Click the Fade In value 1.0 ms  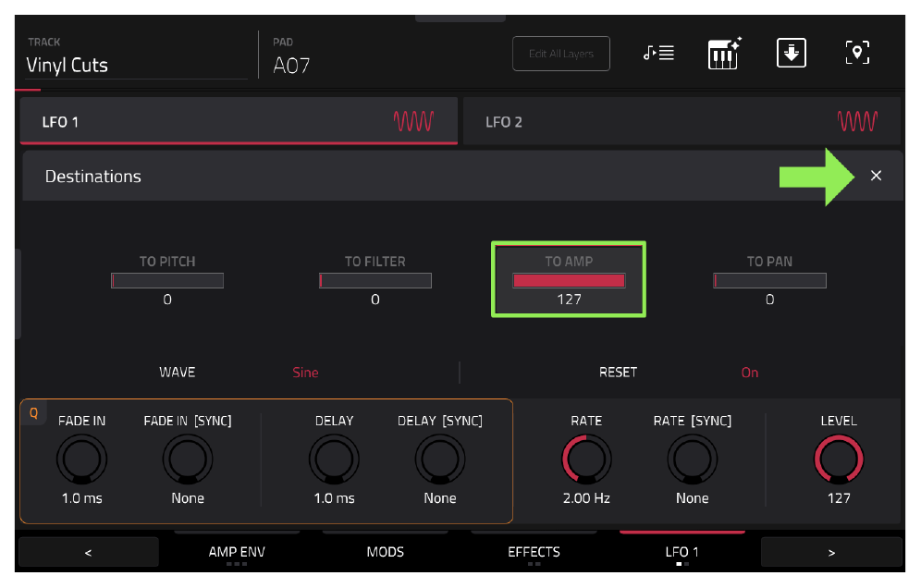[x=81, y=498]
